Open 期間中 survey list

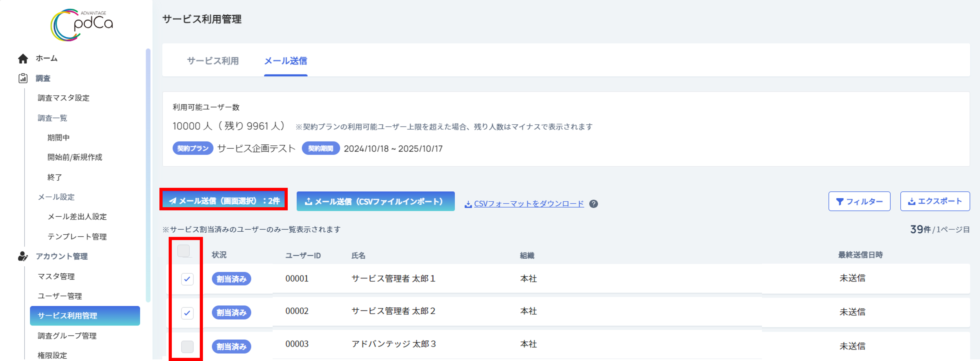point(58,138)
